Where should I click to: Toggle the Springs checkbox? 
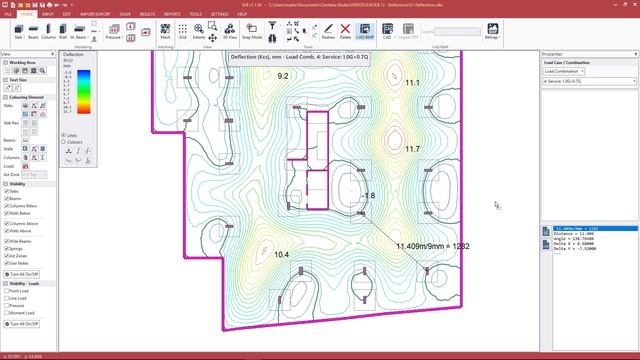(x=7, y=249)
